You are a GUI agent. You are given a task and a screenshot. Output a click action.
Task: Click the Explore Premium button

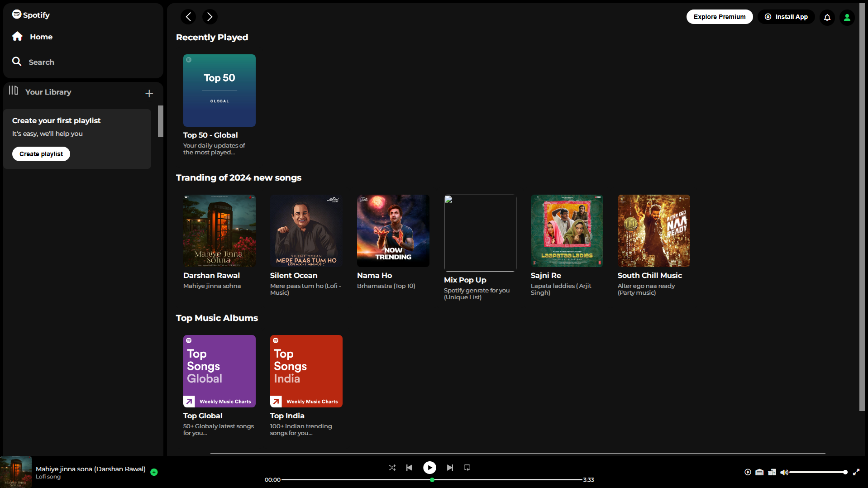coord(720,17)
